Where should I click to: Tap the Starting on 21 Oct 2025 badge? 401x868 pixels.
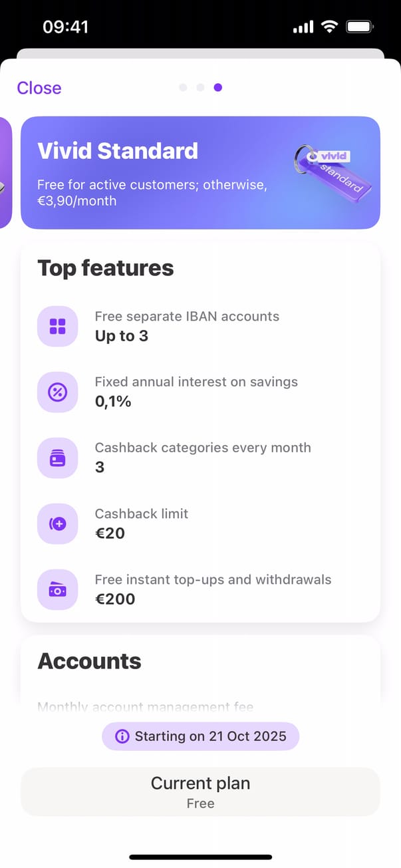[201, 736]
